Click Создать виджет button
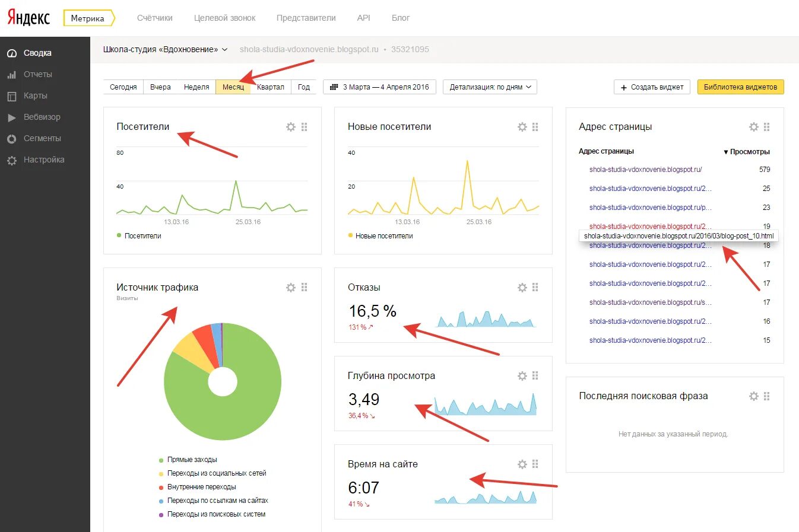This screenshot has height=532, width=799. pyautogui.click(x=651, y=87)
